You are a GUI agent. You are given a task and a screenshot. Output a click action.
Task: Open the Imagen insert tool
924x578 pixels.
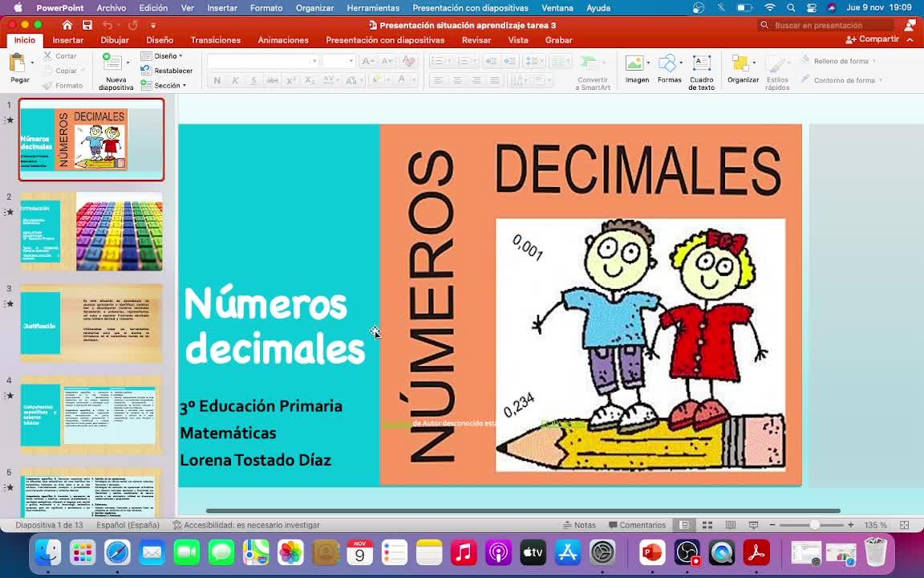637,70
